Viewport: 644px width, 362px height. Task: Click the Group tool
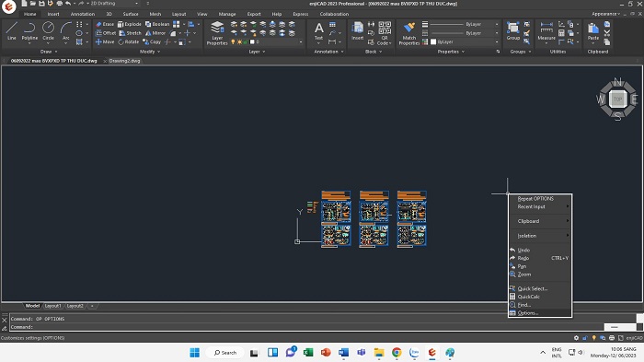[513, 31]
